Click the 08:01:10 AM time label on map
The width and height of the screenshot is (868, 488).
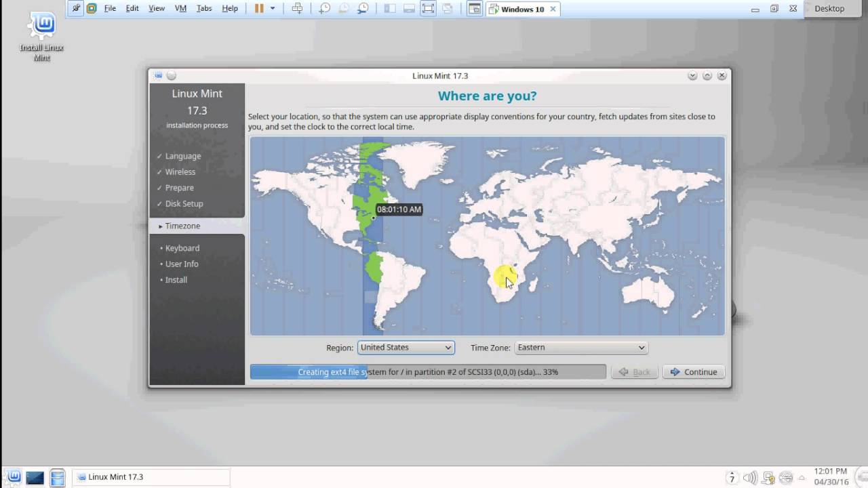coord(399,209)
